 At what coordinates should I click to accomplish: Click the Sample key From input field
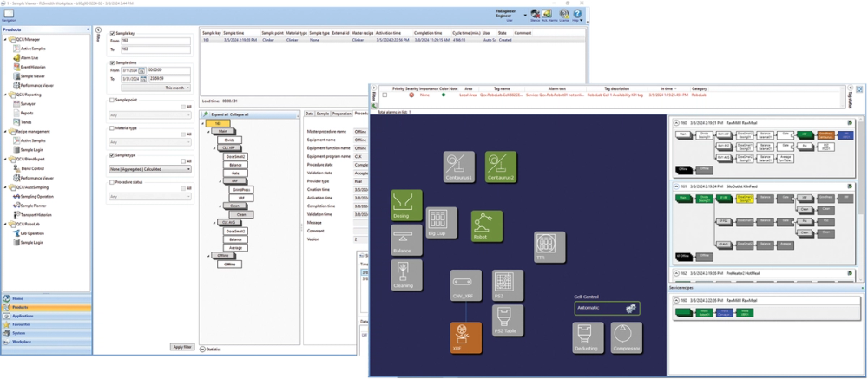pos(155,41)
